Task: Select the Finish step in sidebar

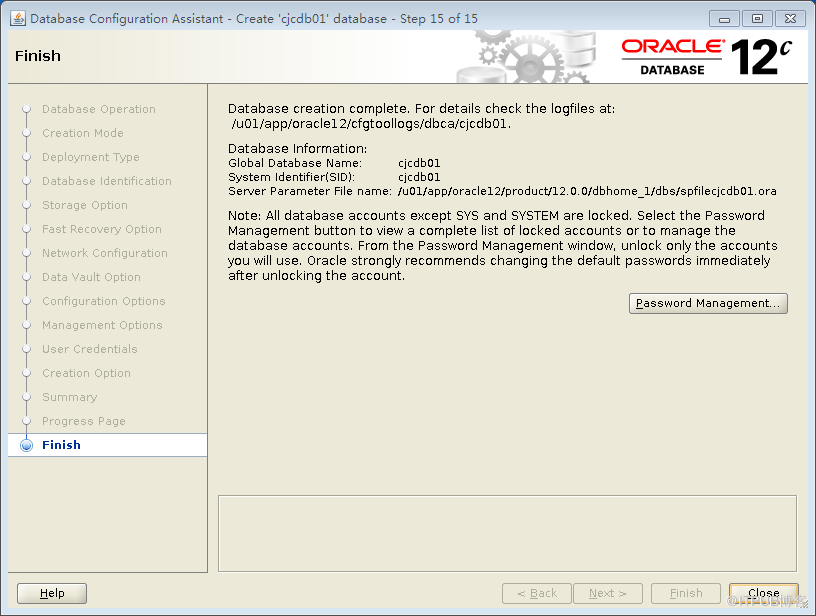Action: pos(108,445)
